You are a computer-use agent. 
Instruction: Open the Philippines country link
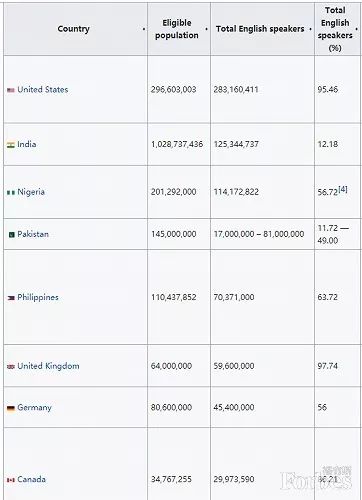(x=38, y=297)
